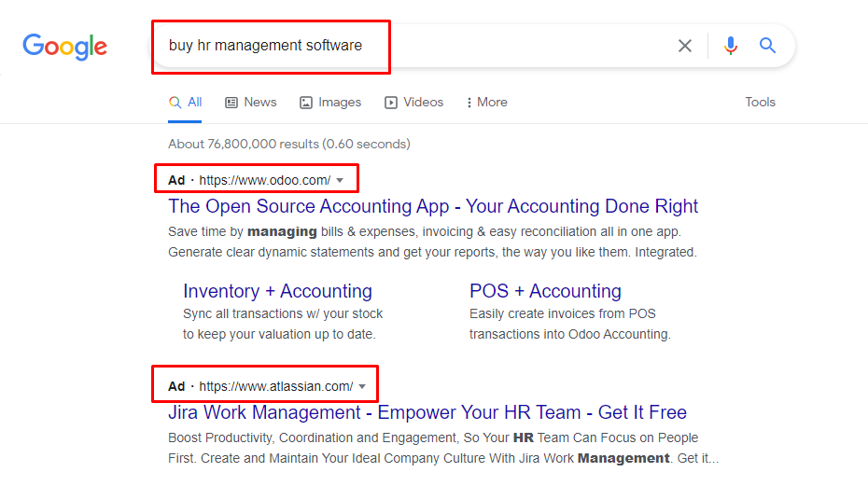Switch to Images results tab
The height and width of the screenshot is (486, 868).
[x=330, y=103]
